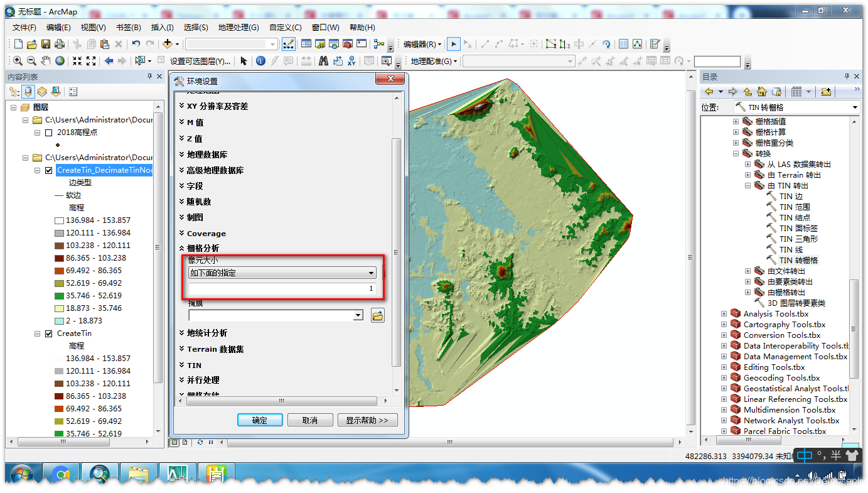This screenshot has width=868, height=493.
Task: Open the ArcToolbox red toolbox icon
Action: pyautogui.click(x=347, y=44)
